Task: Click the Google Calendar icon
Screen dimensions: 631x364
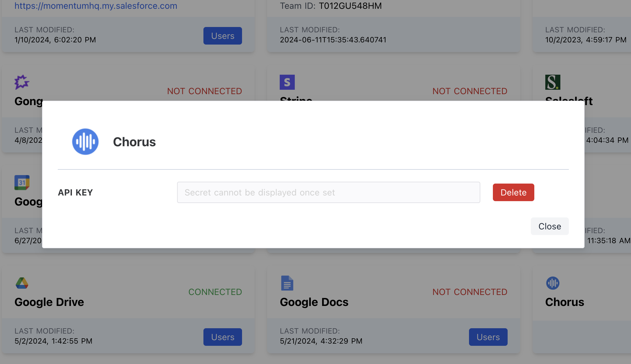Action: 22,183
